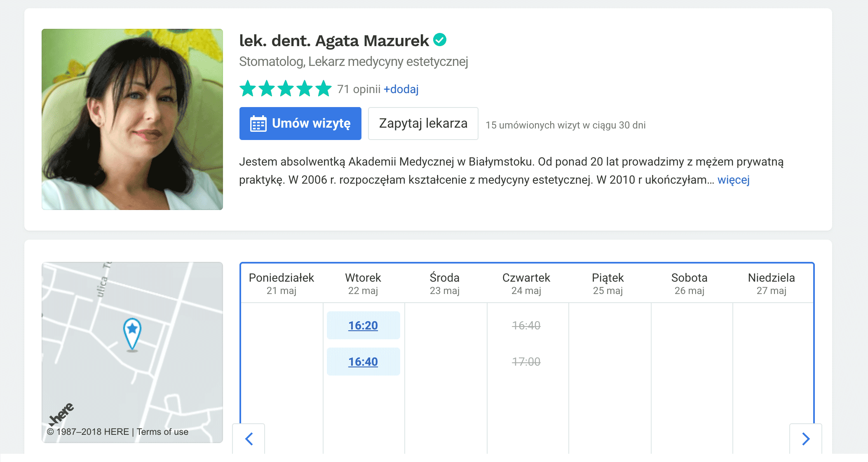Click the Zapytaj lekarza button
Image resolution: width=868 pixels, height=462 pixels.
[423, 124]
